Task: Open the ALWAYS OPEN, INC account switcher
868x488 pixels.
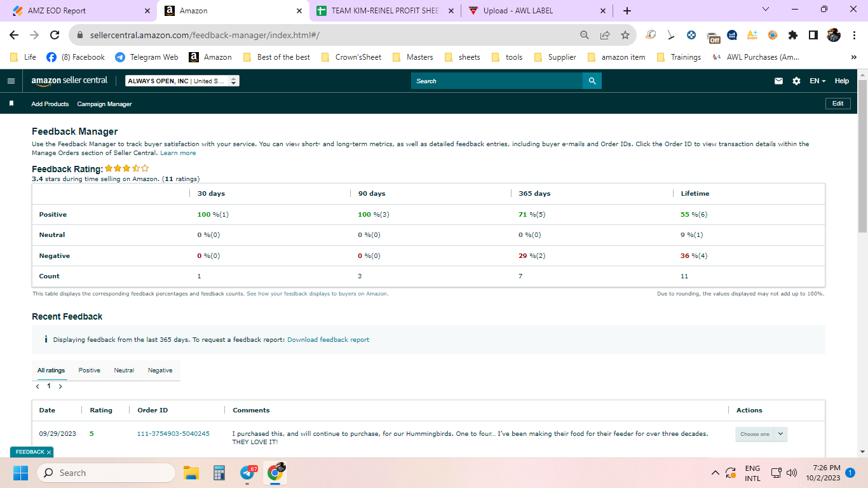Action: [x=182, y=81]
